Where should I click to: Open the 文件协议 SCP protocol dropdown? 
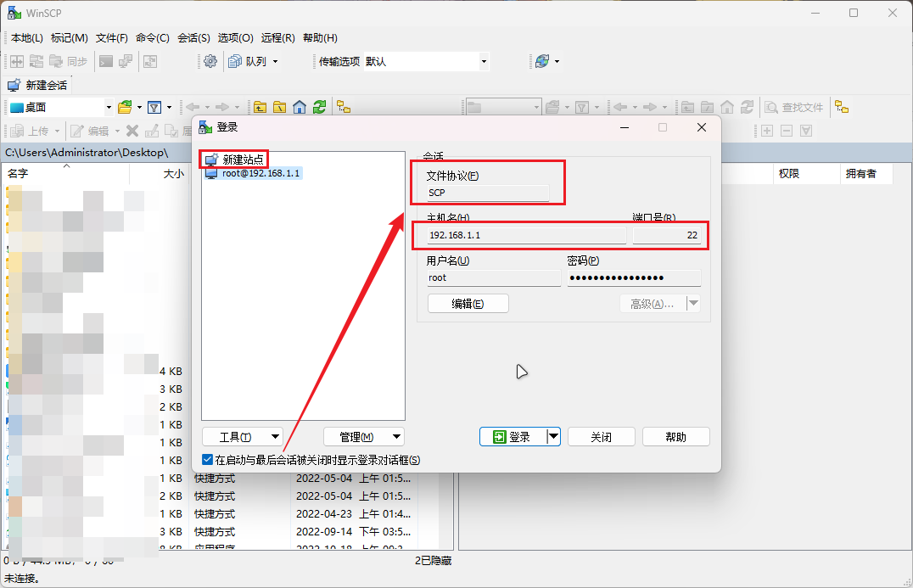488,193
